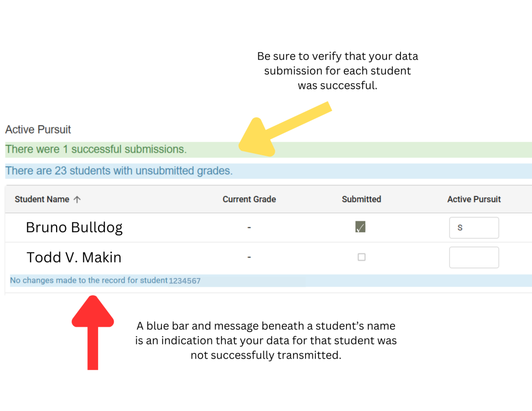The width and height of the screenshot is (532, 411).
Task: Check the Submitted checkbox for Todd V. Makin
Action: 362,257
